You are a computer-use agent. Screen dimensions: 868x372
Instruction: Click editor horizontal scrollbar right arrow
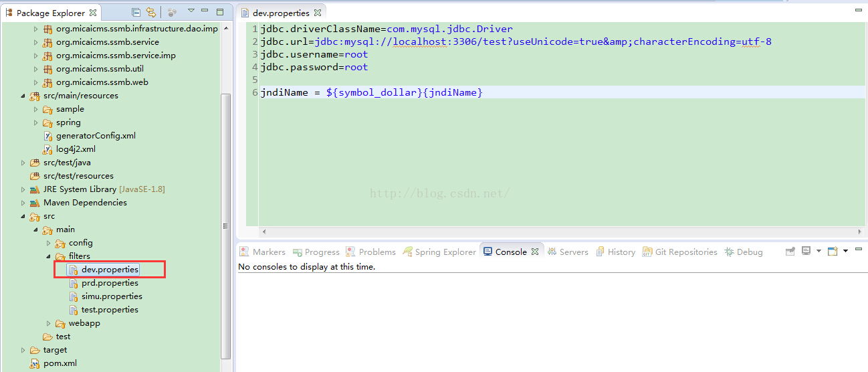coord(860,231)
